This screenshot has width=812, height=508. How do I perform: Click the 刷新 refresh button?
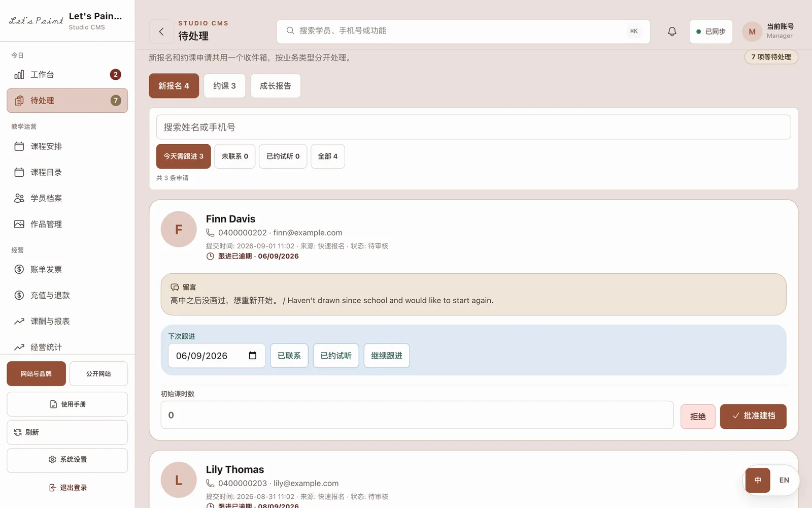(67, 432)
